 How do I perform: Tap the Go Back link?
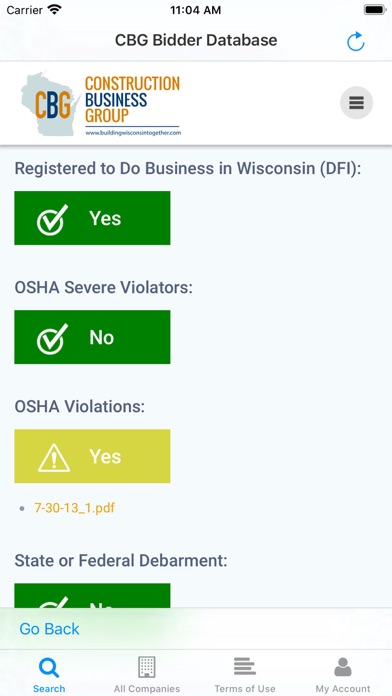(49, 629)
